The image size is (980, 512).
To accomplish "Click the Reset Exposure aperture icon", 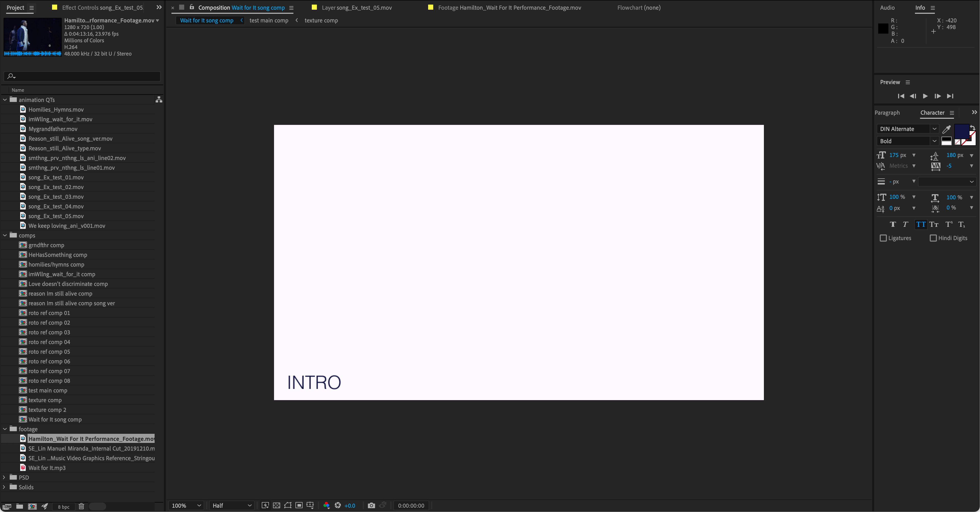I will [338, 505].
